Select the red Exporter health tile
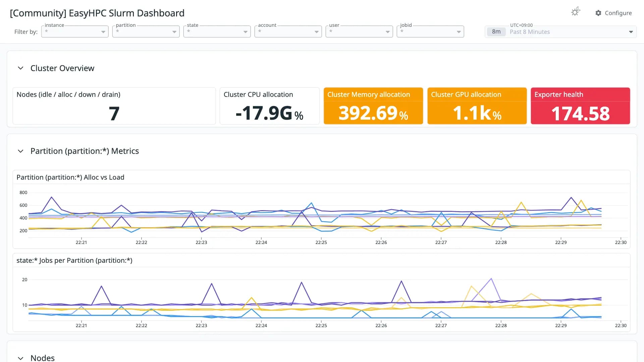Viewport: 644px width, 362px height. pyautogui.click(x=580, y=106)
